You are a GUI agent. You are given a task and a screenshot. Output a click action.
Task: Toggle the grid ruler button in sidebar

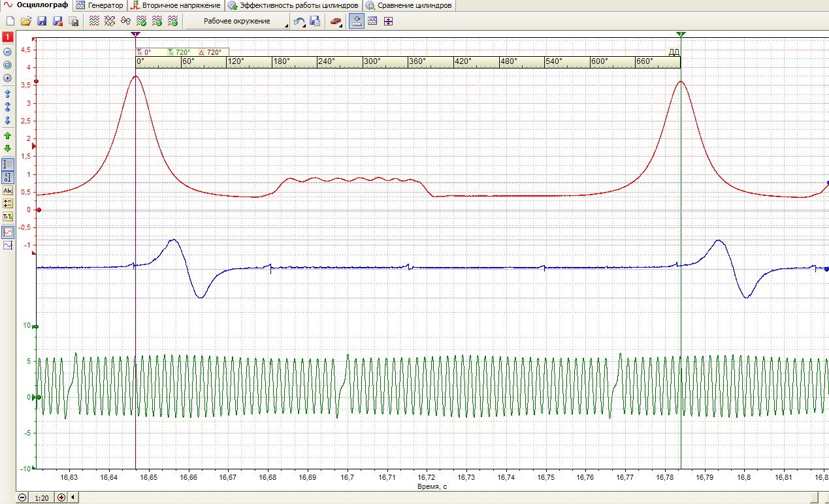(x=8, y=164)
